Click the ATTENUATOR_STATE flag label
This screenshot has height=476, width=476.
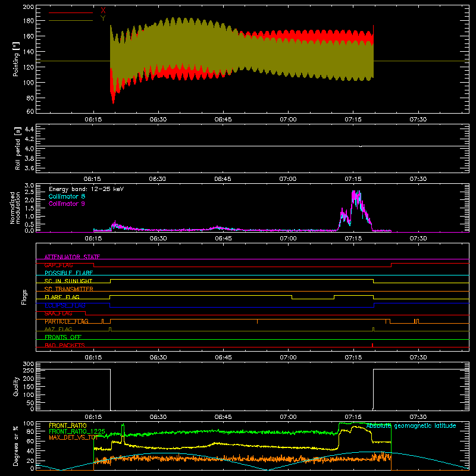[x=72, y=257]
